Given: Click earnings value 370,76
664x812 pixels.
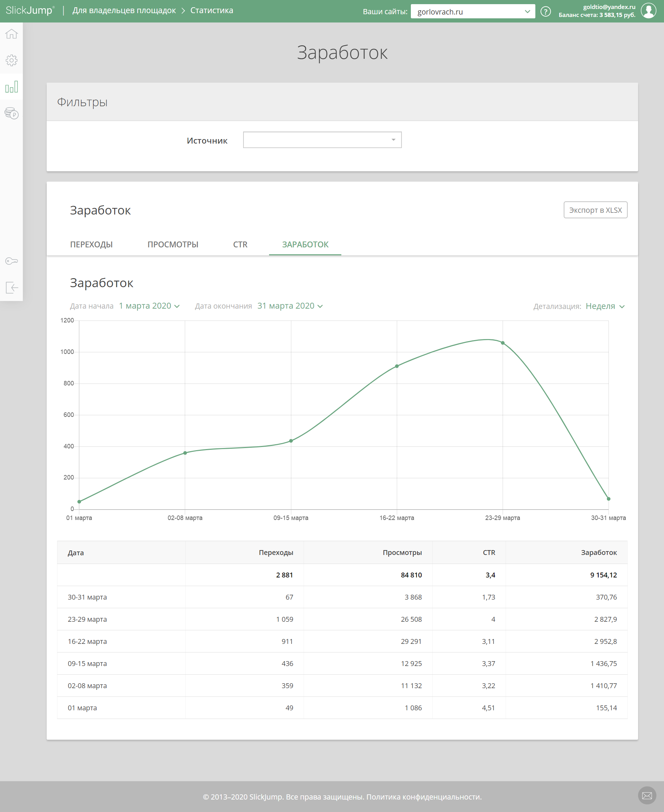Looking at the screenshot, I should pos(606,597).
